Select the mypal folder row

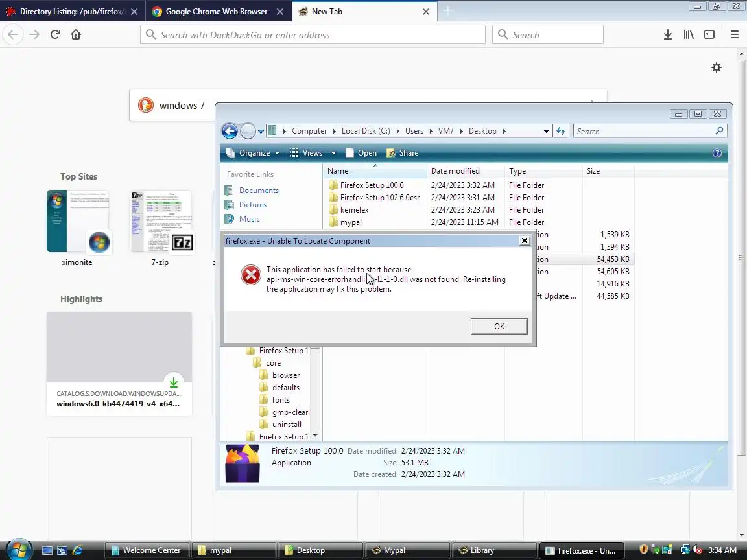tap(479, 222)
